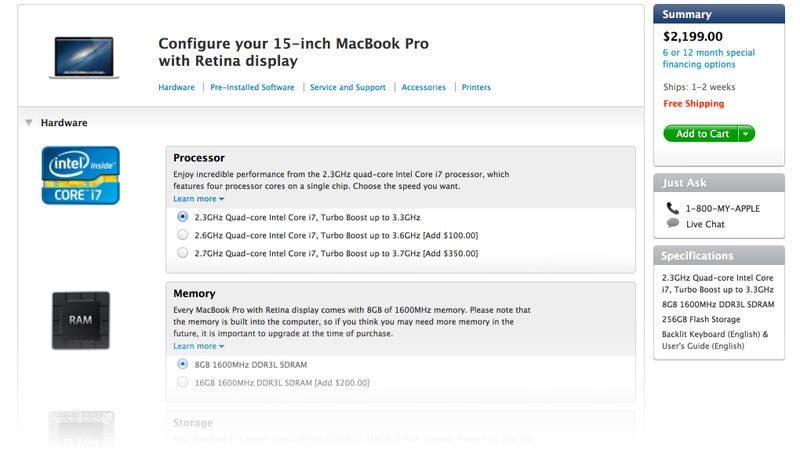Click the Intel Core i7 badge icon
Screen dimensions: 800x450
pos(81,175)
